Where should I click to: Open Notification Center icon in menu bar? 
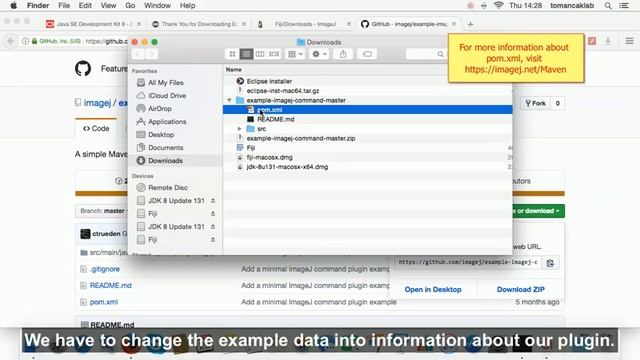624,6
